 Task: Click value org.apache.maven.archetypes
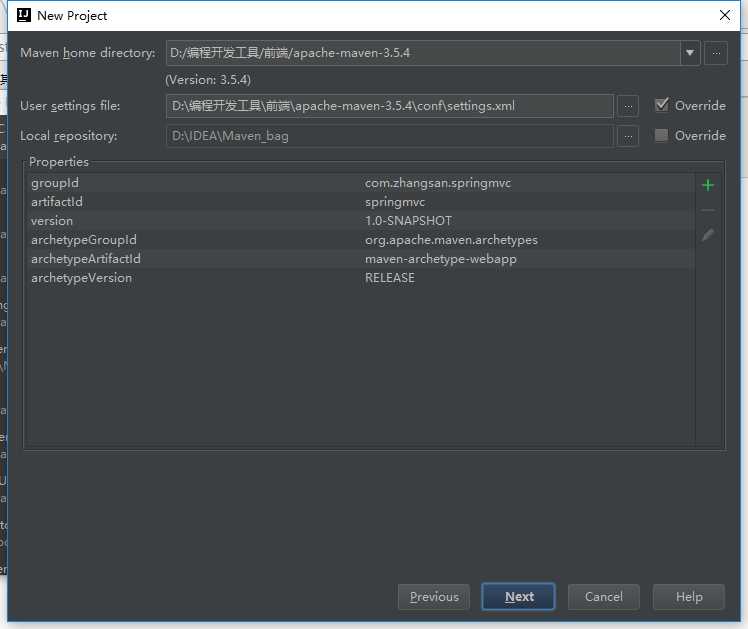coord(451,240)
